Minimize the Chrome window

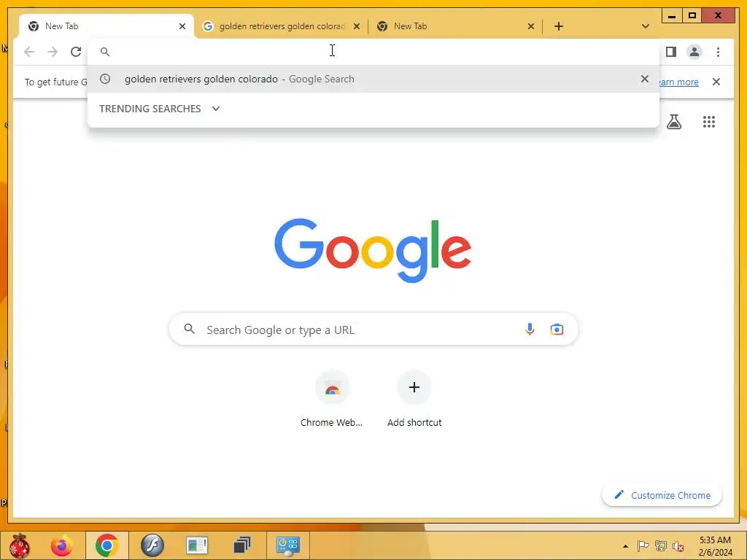click(x=672, y=16)
